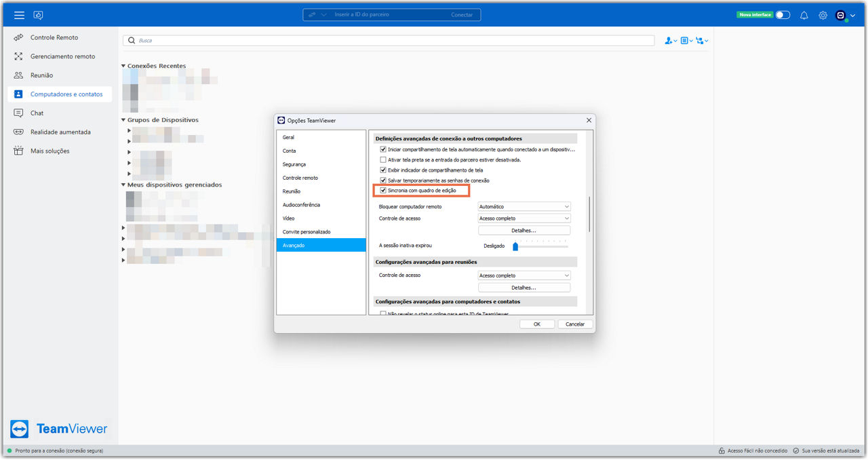Open the notifications bell
This screenshot has width=868, height=460.
coord(804,15)
